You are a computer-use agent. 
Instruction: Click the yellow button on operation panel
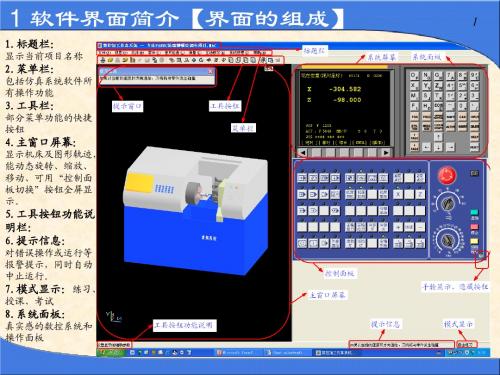[x=474, y=241]
